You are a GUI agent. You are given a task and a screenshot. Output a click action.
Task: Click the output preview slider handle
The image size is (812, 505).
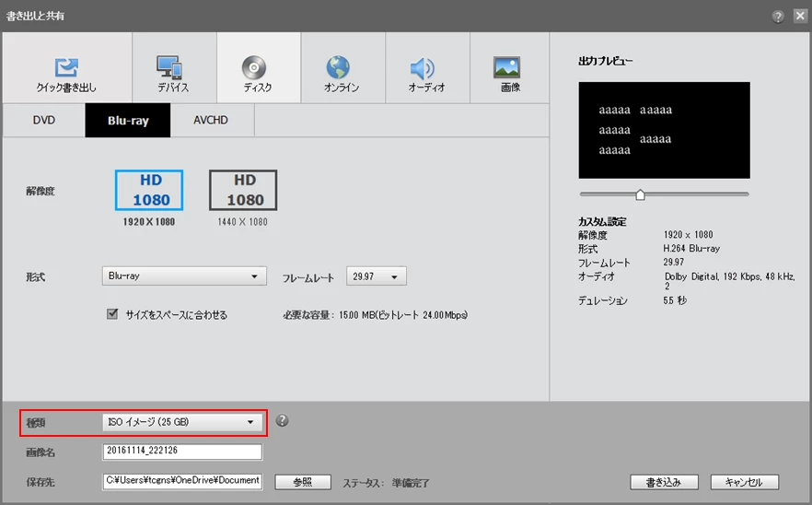(641, 195)
